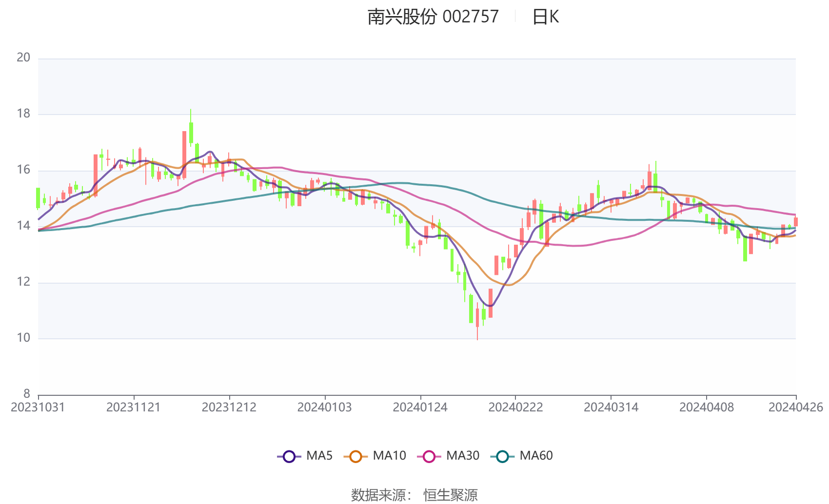Toggle the MA10 legend series

pyautogui.click(x=375, y=456)
